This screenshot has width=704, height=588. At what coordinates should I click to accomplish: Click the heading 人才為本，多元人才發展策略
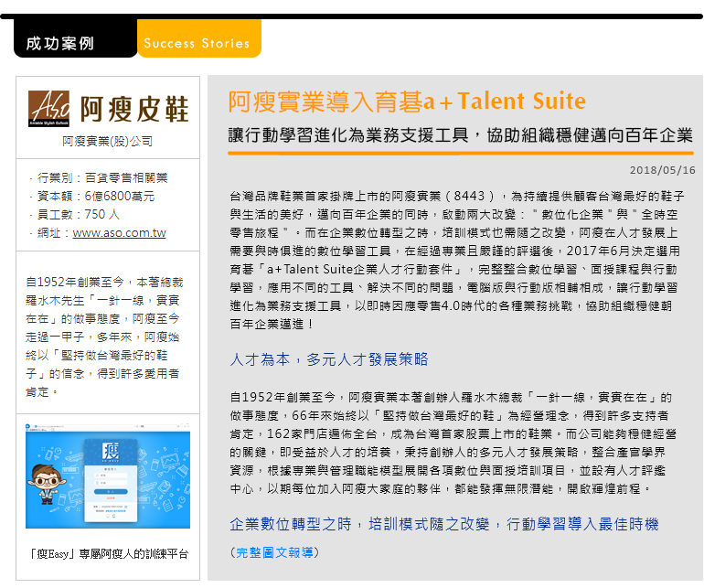328,359
